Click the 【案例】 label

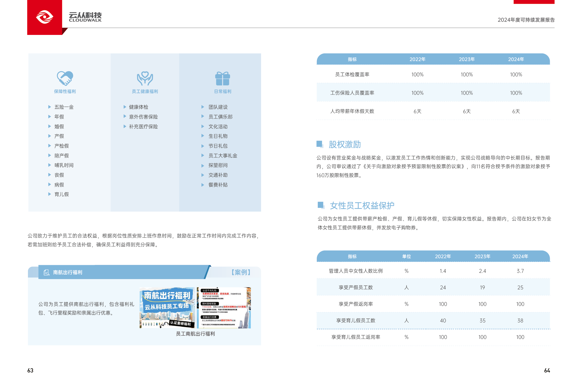pos(240,272)
